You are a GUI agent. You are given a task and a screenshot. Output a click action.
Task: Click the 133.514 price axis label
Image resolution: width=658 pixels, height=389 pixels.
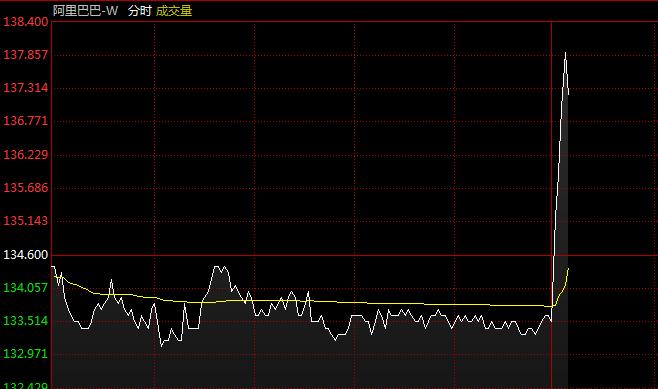click(x=26, y=321)
